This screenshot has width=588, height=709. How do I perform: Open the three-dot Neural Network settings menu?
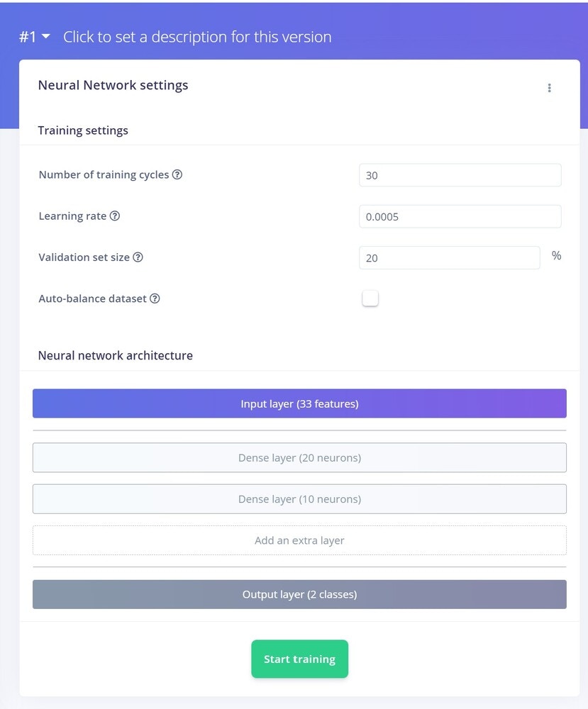[x=549, y=88]
